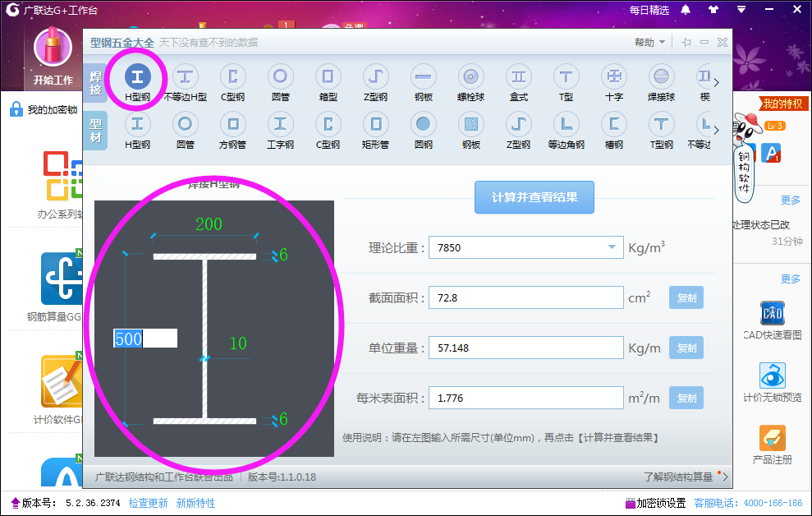Open the 我的特权 badge
Screen dimensions: 812x516
pyautogui.click(x=782, y=104)
